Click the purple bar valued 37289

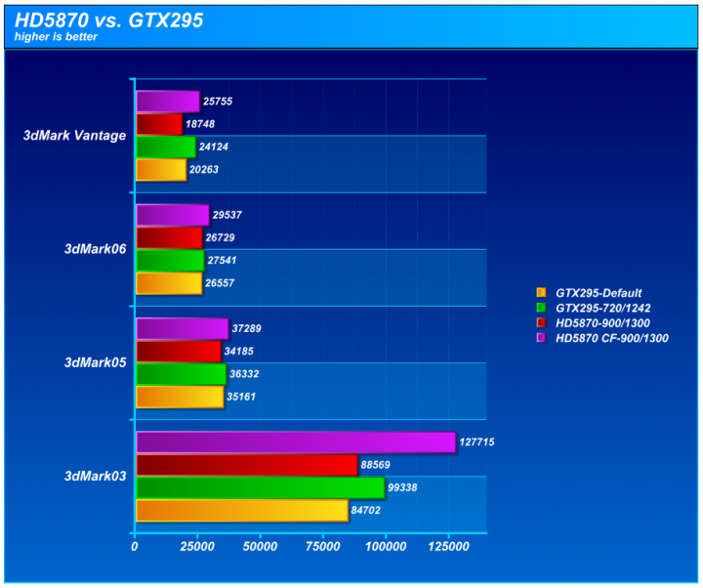pos(182,329)
